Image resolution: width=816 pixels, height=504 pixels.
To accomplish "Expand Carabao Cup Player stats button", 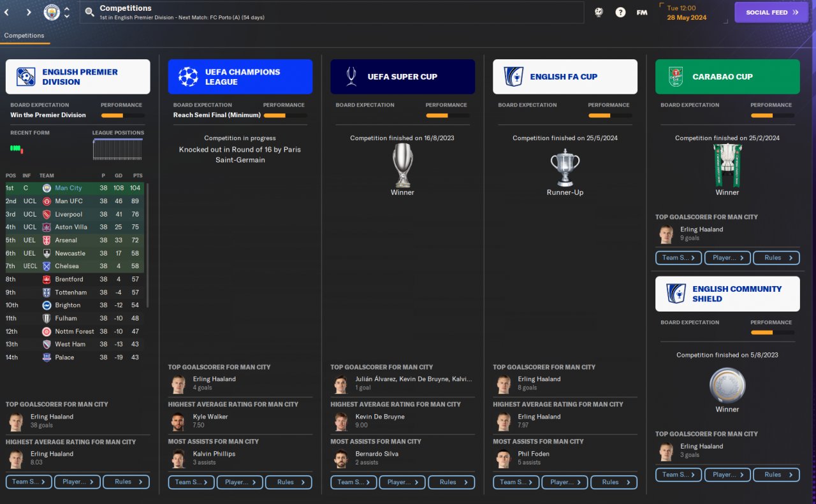I will point(727,257).
